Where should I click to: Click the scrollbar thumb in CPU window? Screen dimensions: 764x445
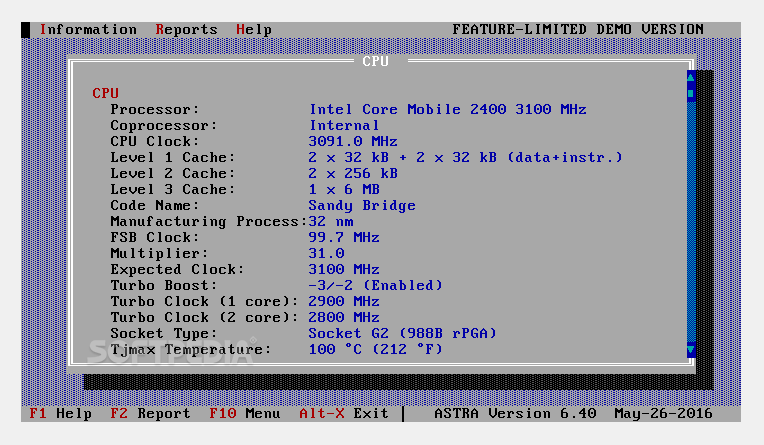[690, 93]
